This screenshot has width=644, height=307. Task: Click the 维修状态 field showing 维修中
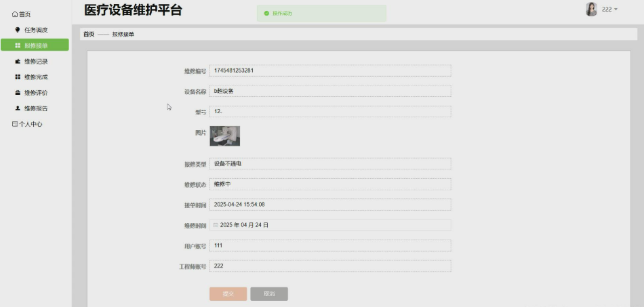click(x=330, y=184)
